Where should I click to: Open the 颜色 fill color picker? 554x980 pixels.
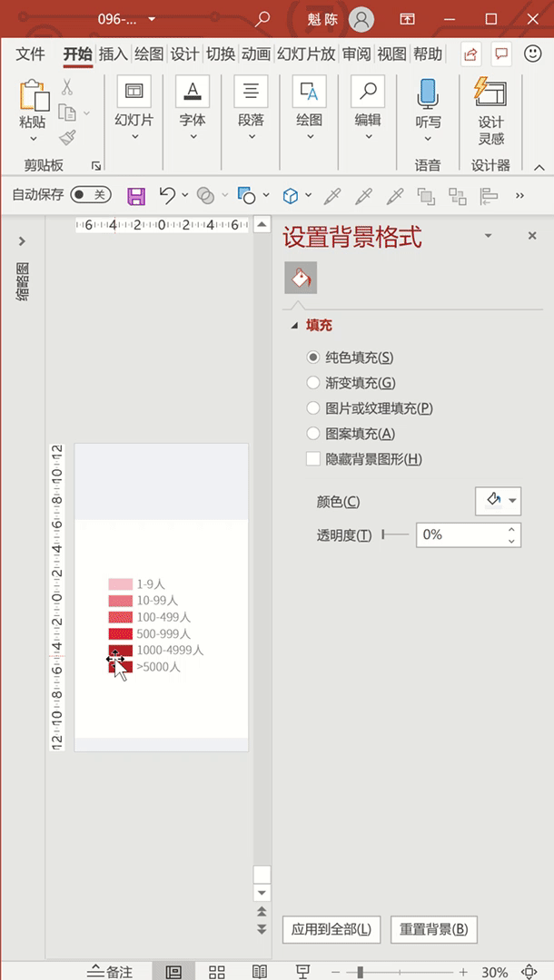pyautogui.click(x=499, y=501)
